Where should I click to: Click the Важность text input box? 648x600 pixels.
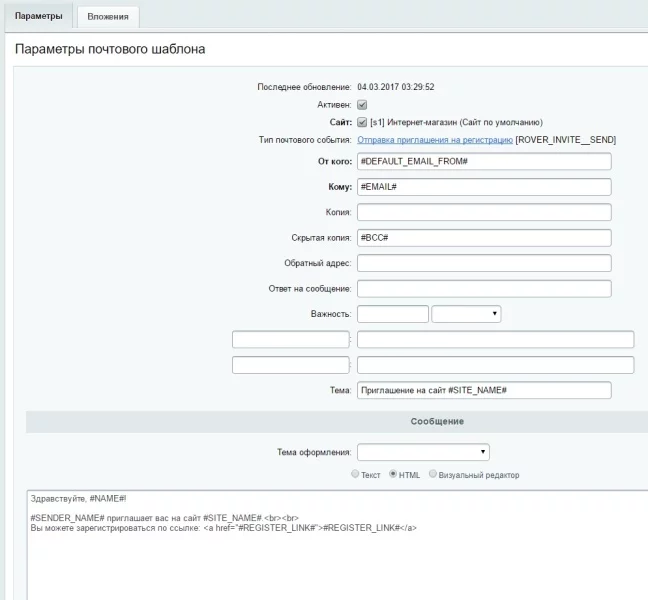[392, 314]
